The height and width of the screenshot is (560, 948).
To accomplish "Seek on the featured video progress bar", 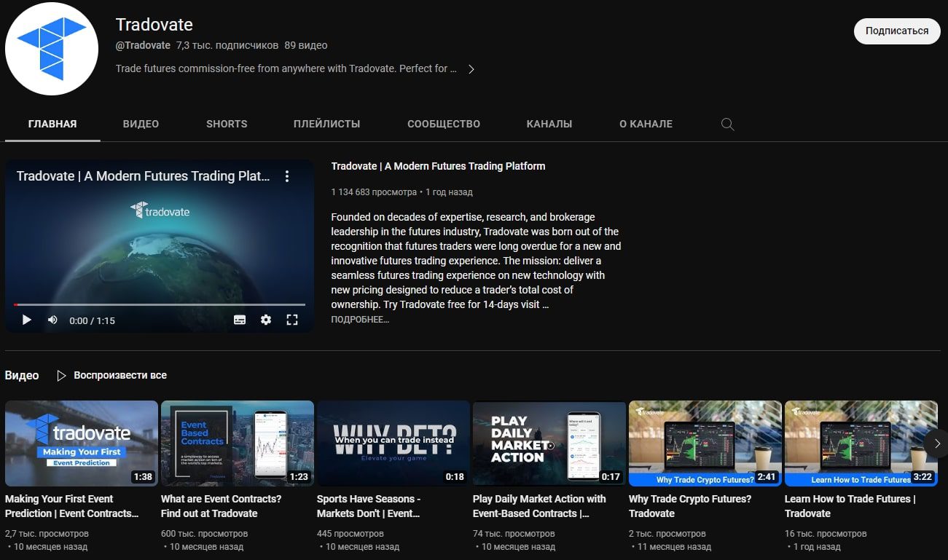I will click(x=160, y=304).
